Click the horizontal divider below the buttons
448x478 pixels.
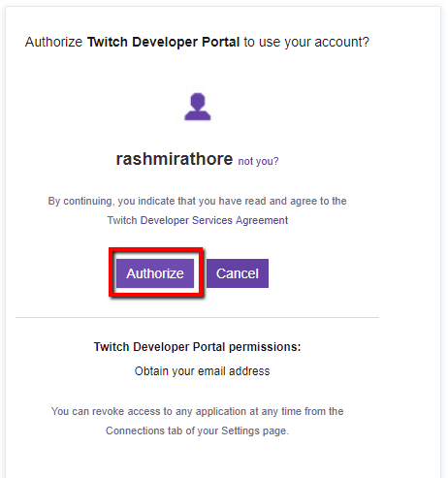[197, 317]
